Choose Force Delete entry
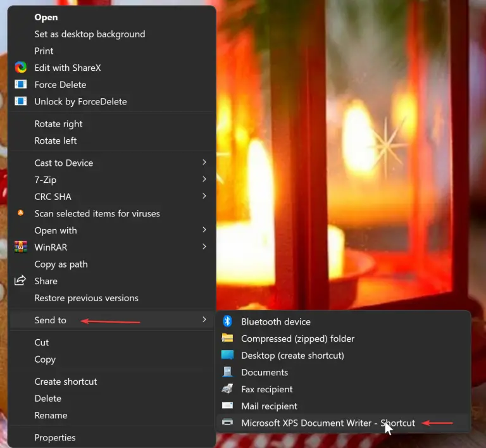 pyautogui.click(x=112, y=85)
